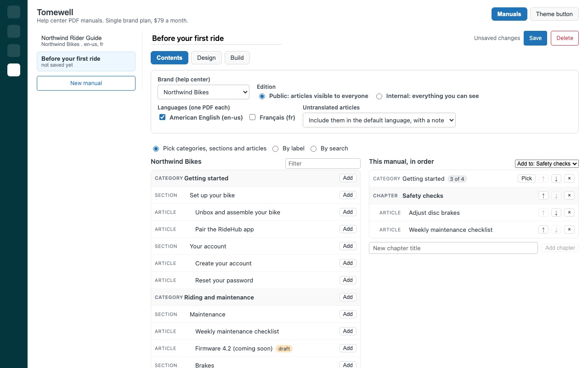Edit the manual title Before your first ride

click(x=216, y=38)
